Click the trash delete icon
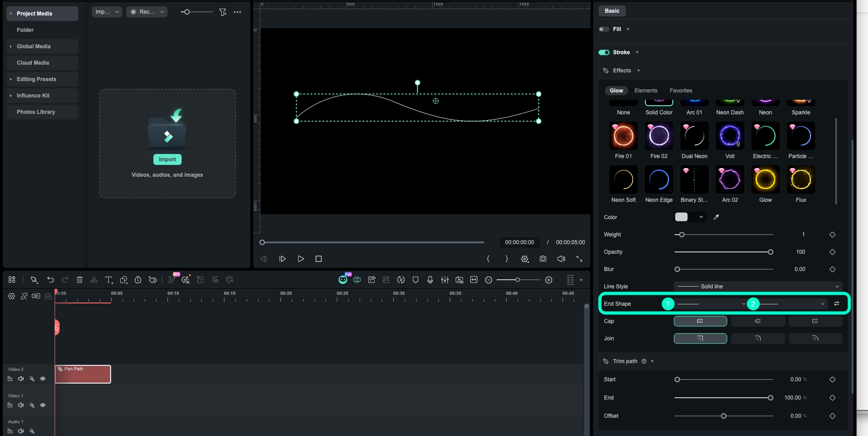Image resolution: width=868 pixels, height=436 pixels. 80,280
